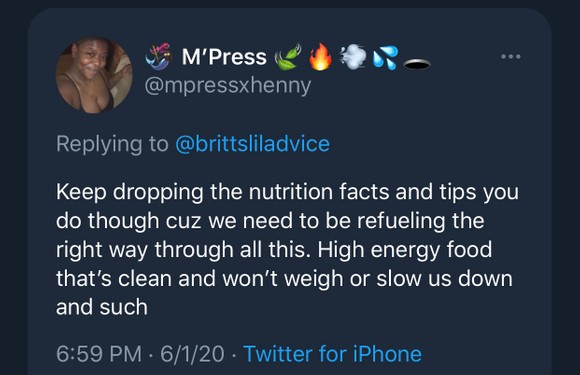The image size is (580, 375).
Task: Click the 6/1/20 date
Action: [x=192, y=354]
